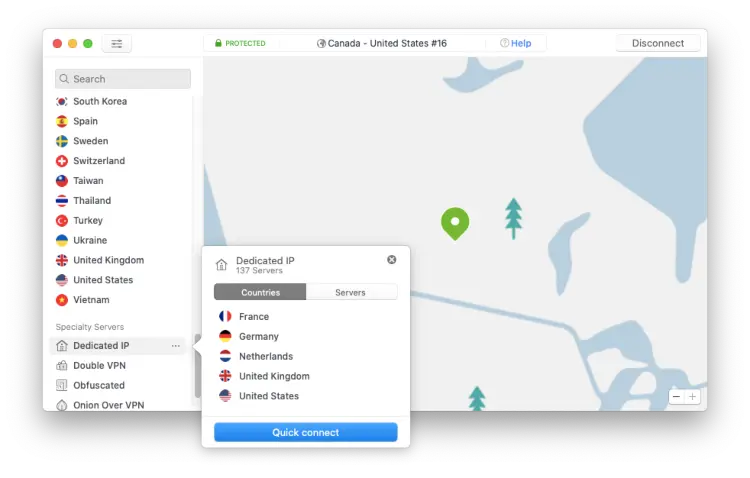Select Double VPN specialty servers

click(99, 366)
